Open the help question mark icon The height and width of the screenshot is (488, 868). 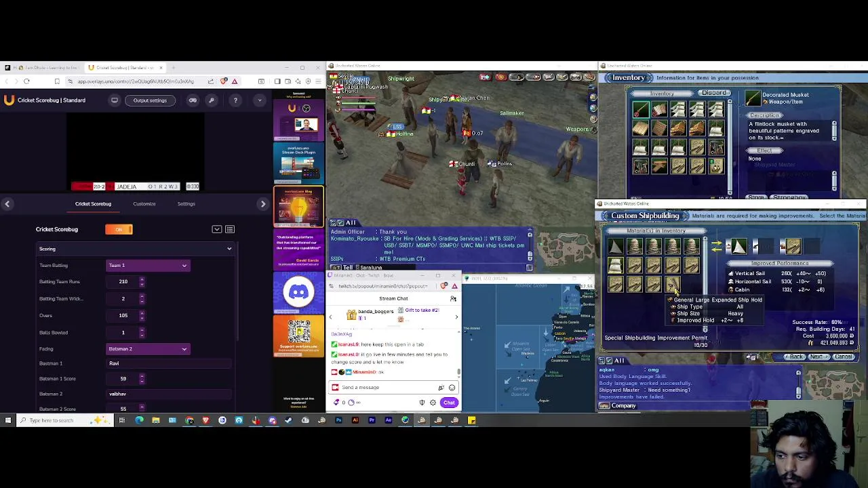point(235,100)
